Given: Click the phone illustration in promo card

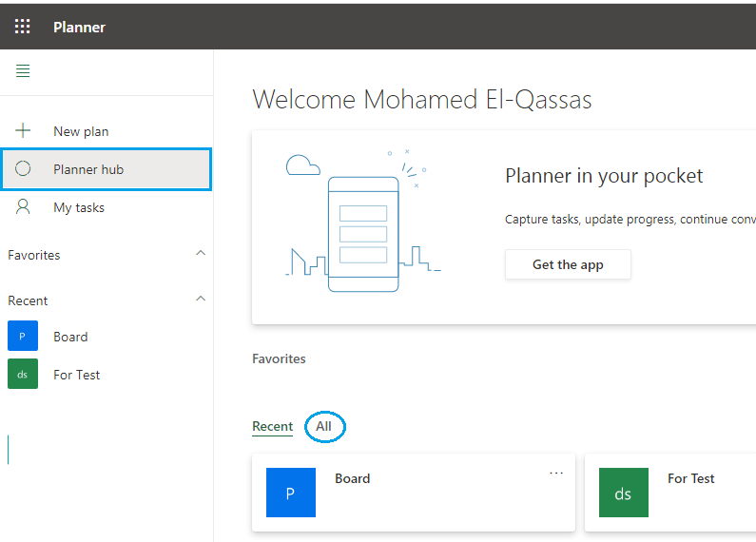Looking at the screenshot, I should (x=363, y=234).
